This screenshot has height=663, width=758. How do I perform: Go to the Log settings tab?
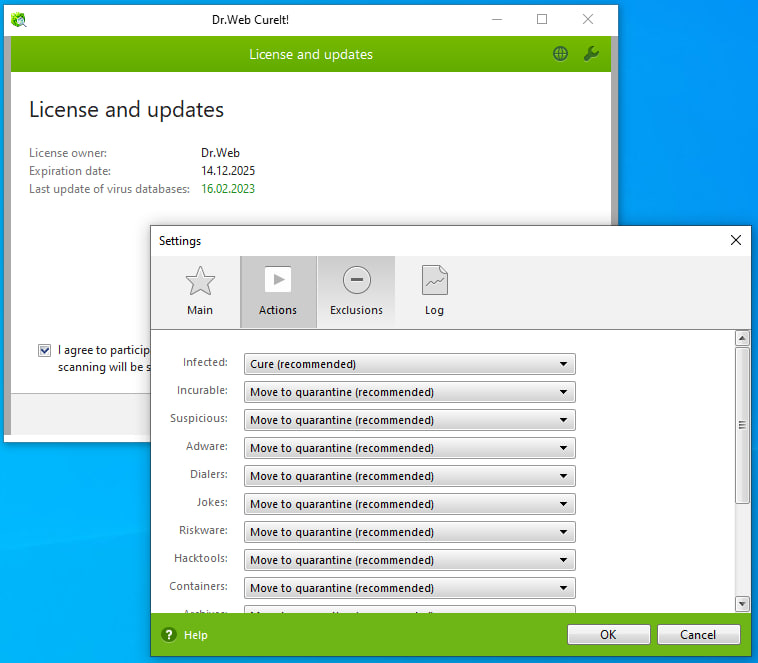click(434, 292)
